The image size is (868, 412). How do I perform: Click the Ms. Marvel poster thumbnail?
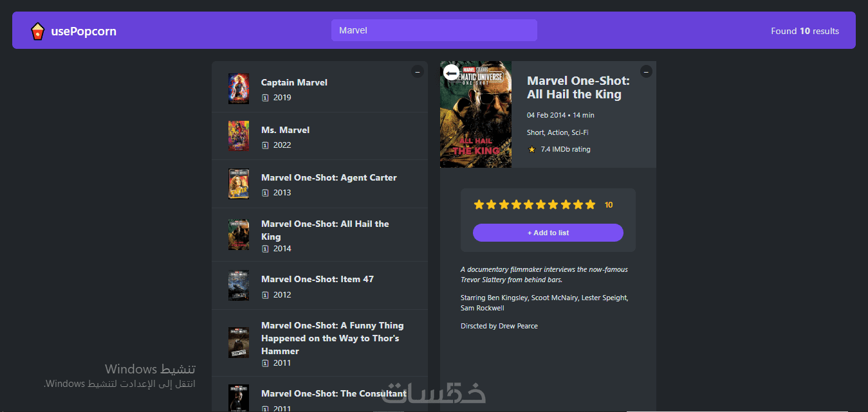click(x=239, y=136)
